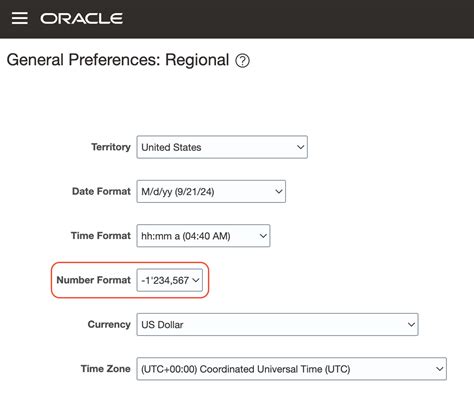Open the hamburger navigation menu

(x=20, y=18)
